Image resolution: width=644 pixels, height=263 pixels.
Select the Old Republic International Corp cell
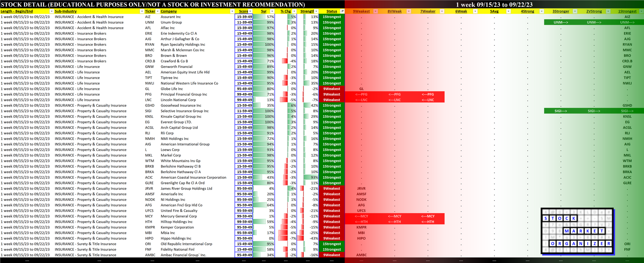197,244
